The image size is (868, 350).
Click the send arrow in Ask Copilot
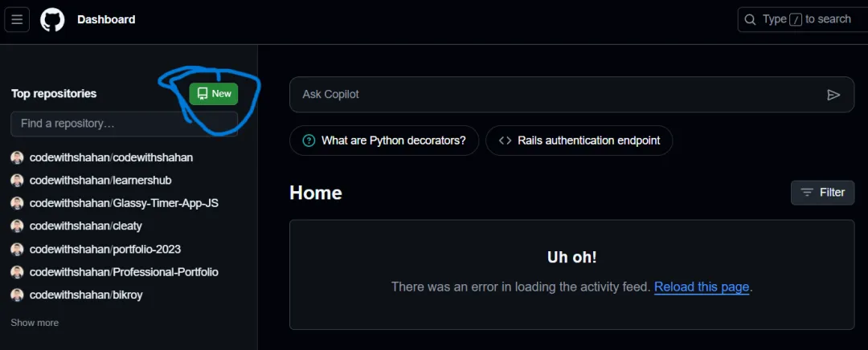point(833,95)
